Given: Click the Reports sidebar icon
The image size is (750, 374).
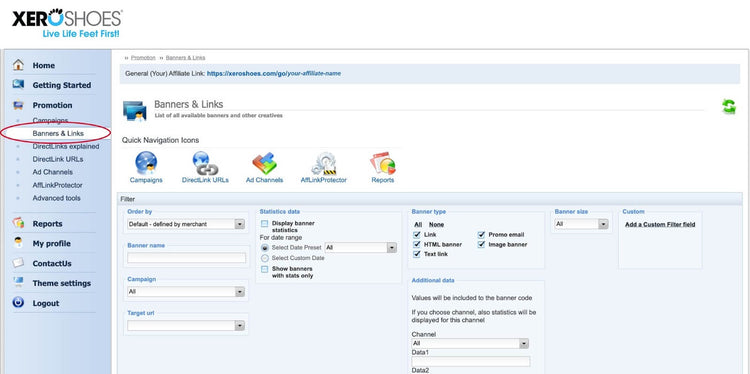Looking at the screenshot, I should coord(18,223).
